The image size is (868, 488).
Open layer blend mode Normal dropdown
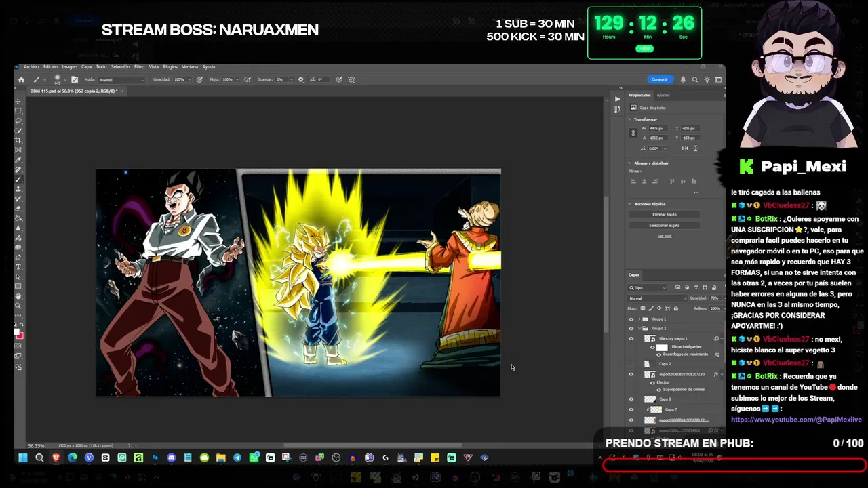point(658,298)
